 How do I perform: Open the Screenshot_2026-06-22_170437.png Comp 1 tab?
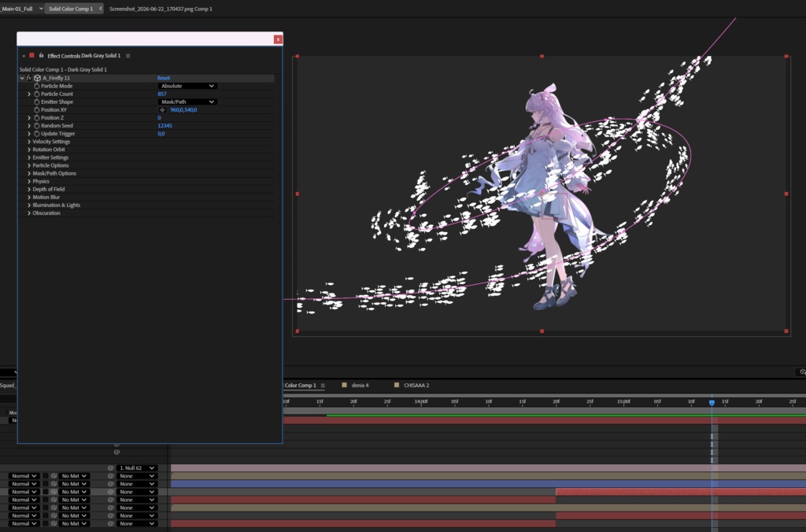click(161, 9)
